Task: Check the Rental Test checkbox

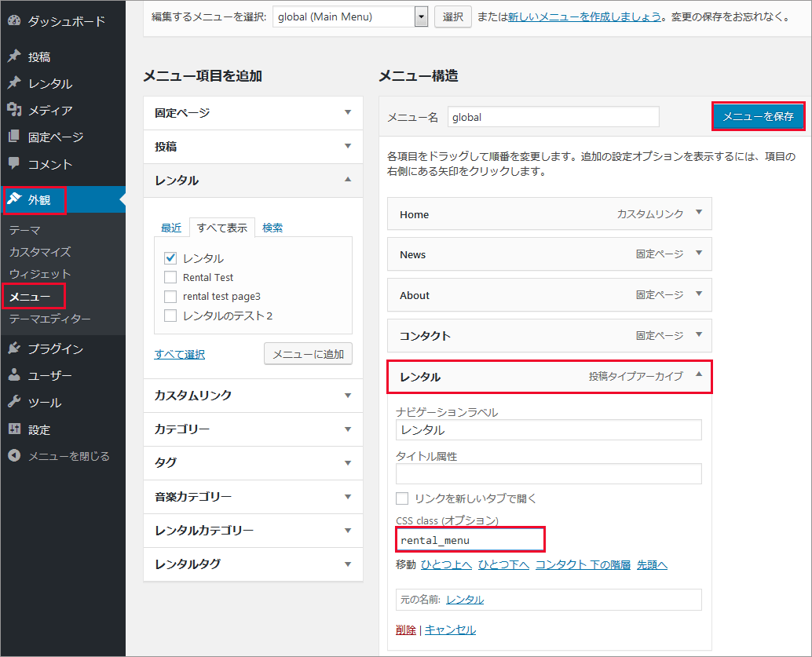Action: pos(170,277)
